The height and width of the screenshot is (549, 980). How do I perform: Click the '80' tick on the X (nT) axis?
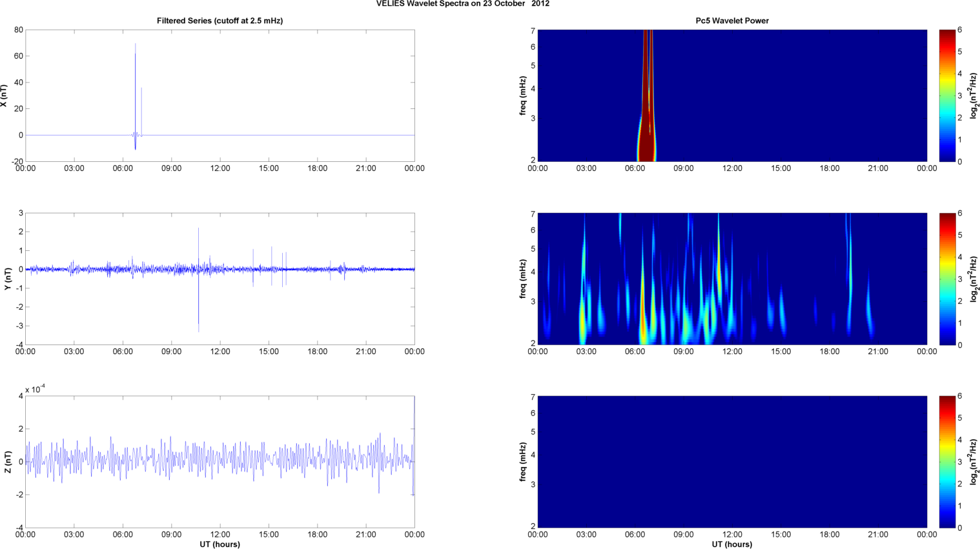click(x=18, y=30)
